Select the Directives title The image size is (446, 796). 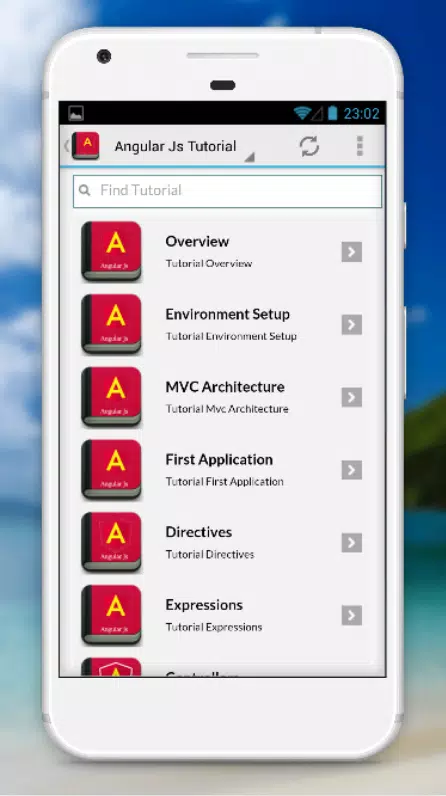[x=198, y=532]
